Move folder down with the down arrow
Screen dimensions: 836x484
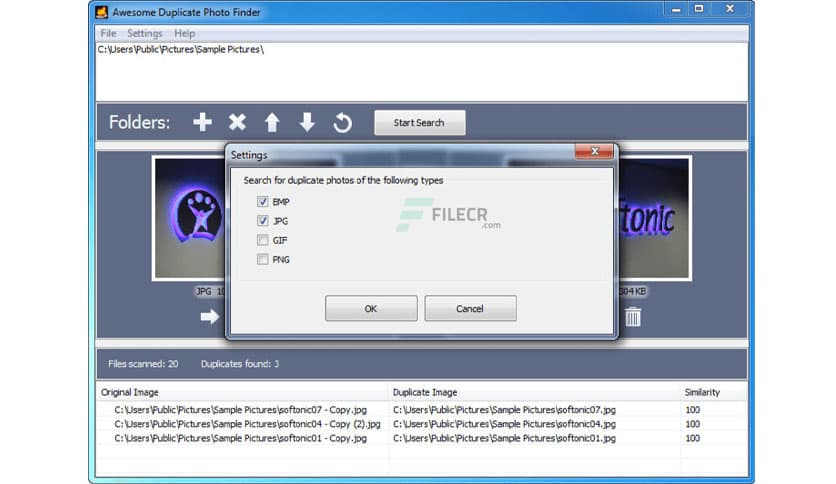click(307, 122)
